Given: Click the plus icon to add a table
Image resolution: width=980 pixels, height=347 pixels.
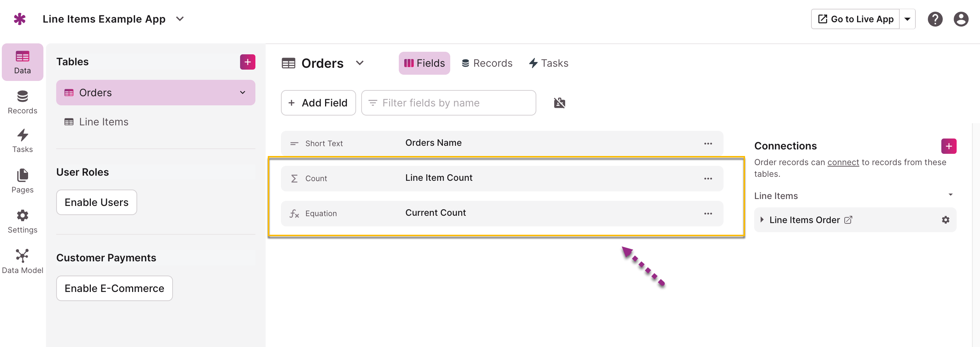Looking at the screenshot, I should 247,62.
